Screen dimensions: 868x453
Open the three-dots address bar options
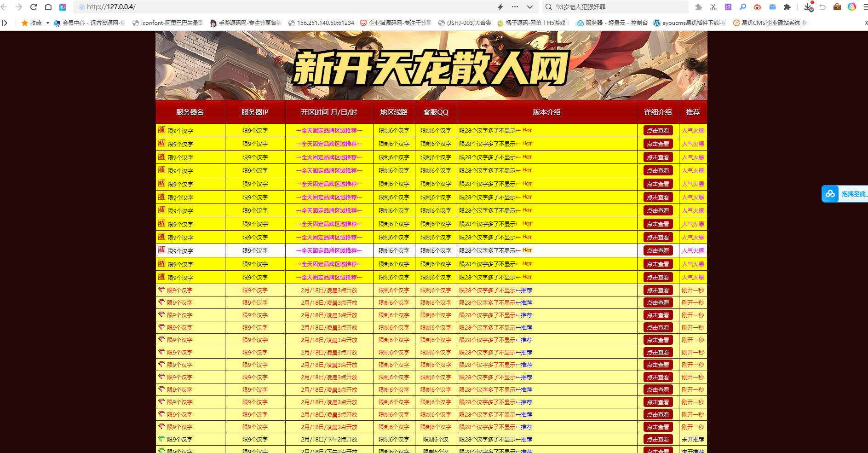pos(515,7)
